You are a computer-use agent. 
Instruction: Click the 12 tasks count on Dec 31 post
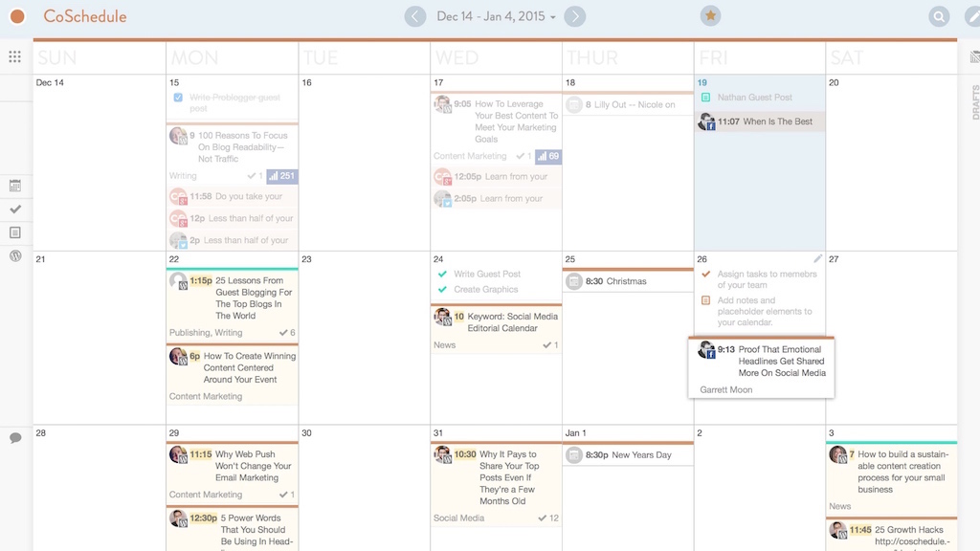(x=549, y=518)
